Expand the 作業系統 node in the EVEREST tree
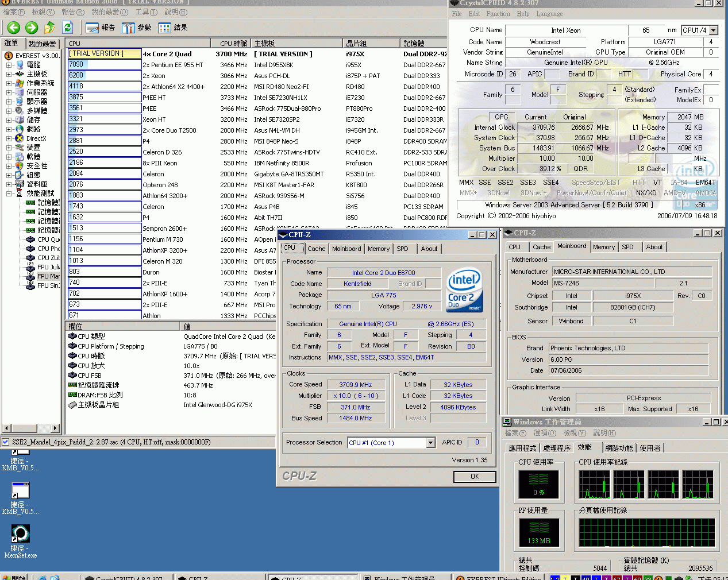Viewport: 728px width, 580px height. point(9,83)
